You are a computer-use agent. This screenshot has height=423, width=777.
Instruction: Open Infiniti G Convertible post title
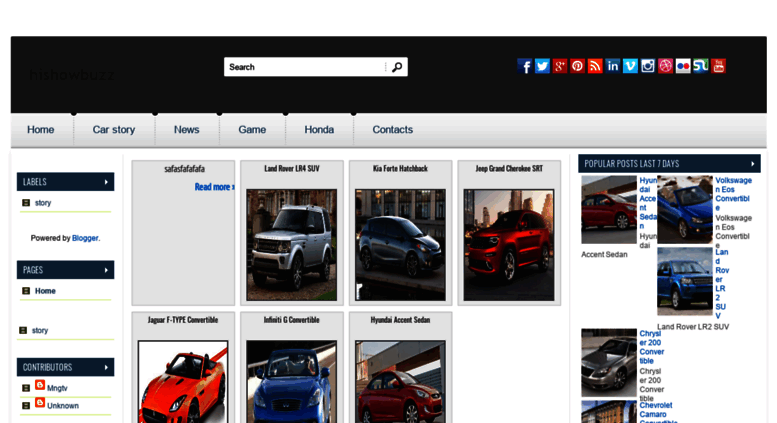292,320
